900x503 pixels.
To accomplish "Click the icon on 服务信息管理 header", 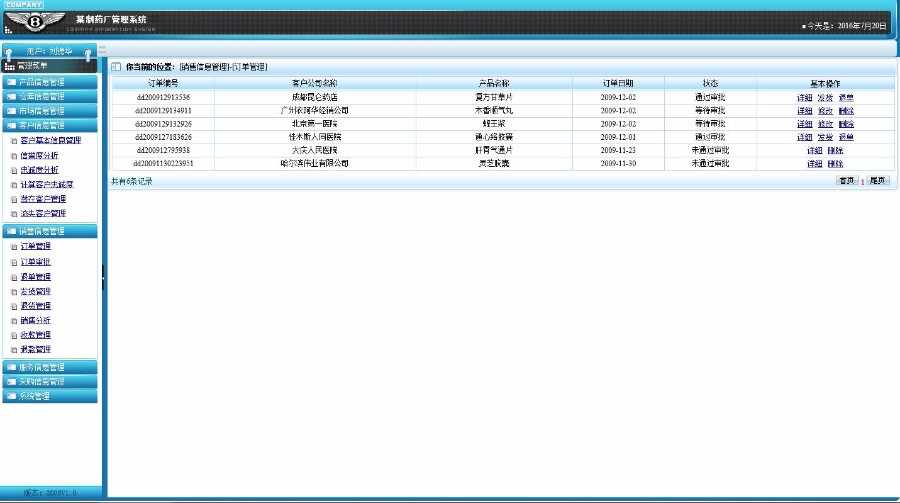I will click(11, 367).
